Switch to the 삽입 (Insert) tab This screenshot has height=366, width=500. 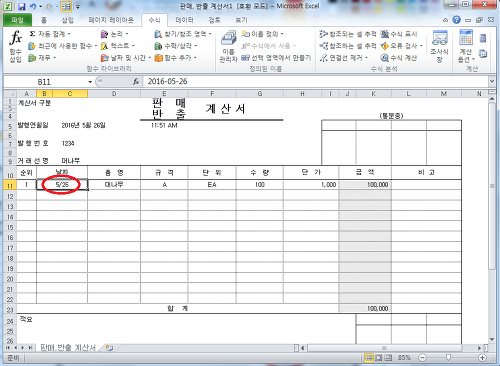67,20
